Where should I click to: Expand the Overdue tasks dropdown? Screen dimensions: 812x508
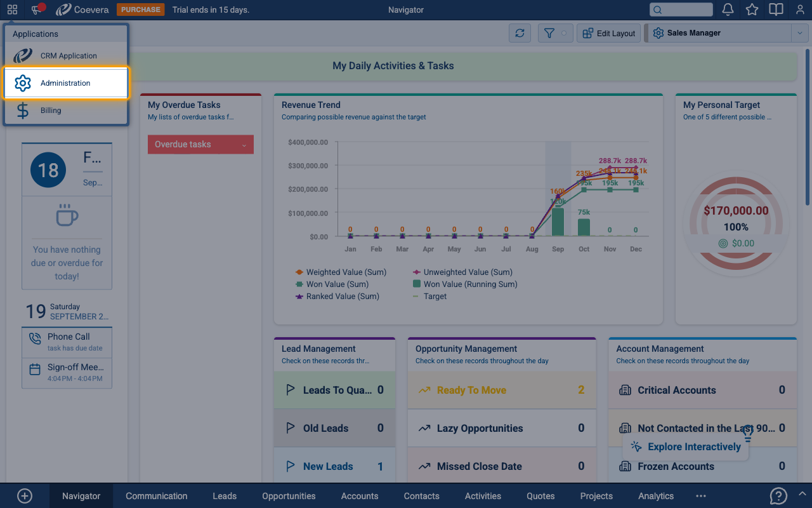point(200,144)
